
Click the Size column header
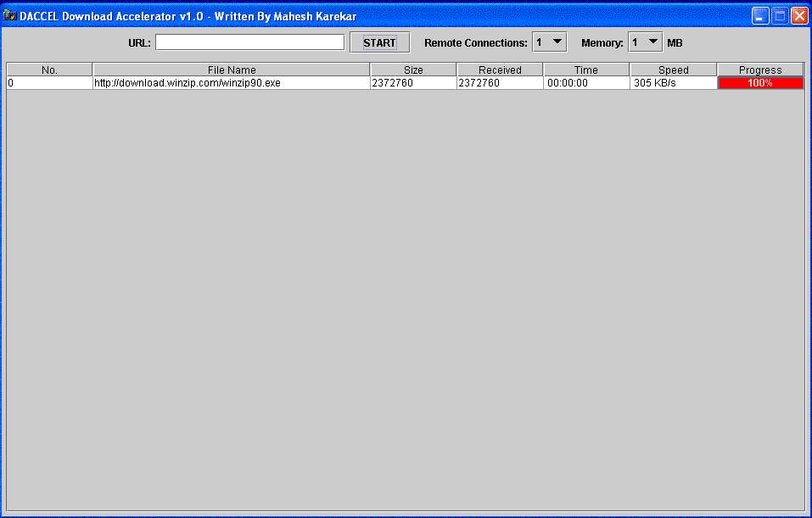[413, 70]
